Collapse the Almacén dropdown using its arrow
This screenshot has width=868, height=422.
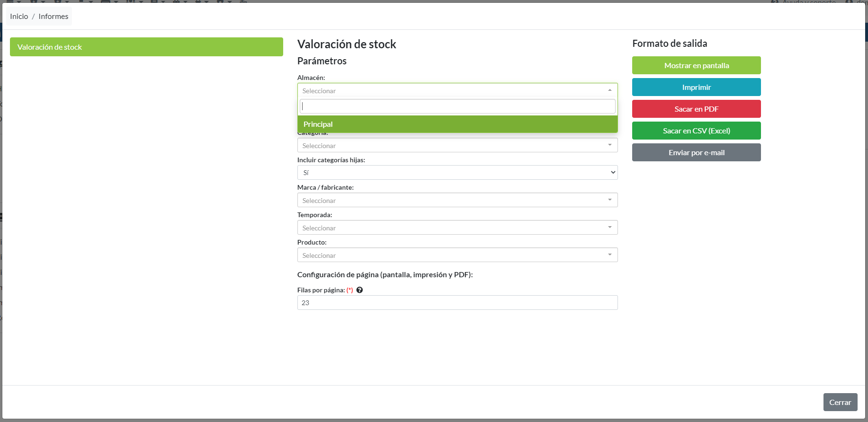609,90
